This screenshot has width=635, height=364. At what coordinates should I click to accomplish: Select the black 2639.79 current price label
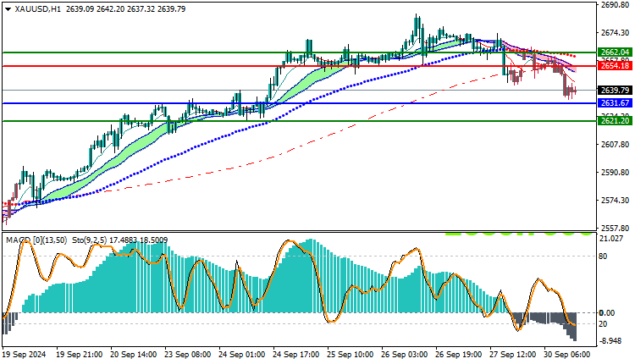pyautogui.click(x=615, y=90)
